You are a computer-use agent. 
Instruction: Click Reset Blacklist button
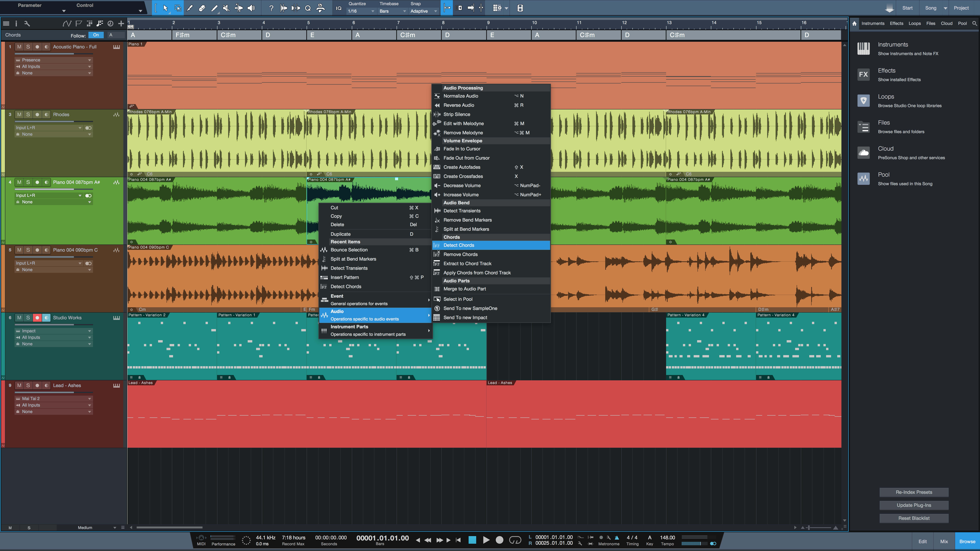point(914,518)
